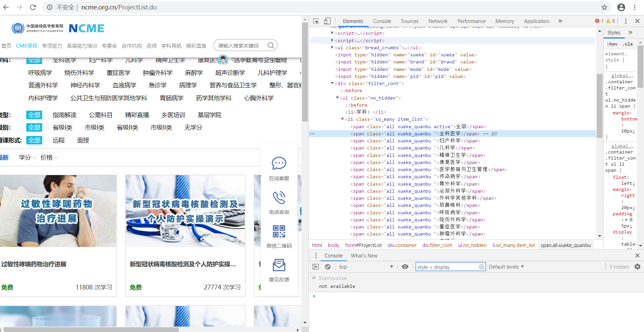Collapse the no_hidden ul node
644x332 pixels.
click(x=338, y=98)
